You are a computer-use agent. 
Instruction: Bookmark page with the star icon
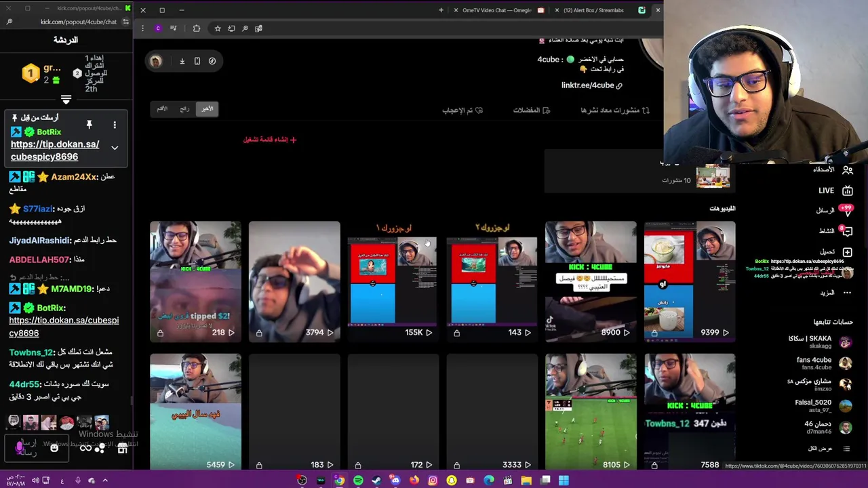218,28
